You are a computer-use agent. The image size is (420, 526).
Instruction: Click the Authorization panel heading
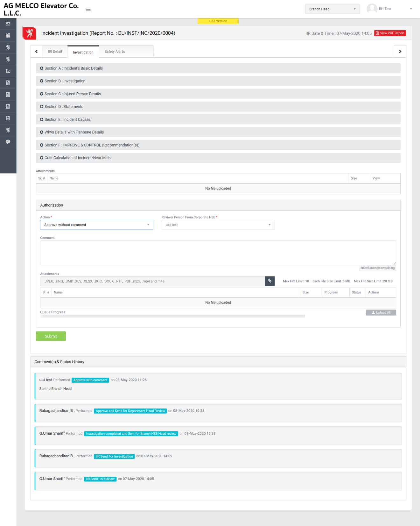click(x=52, y=205)
